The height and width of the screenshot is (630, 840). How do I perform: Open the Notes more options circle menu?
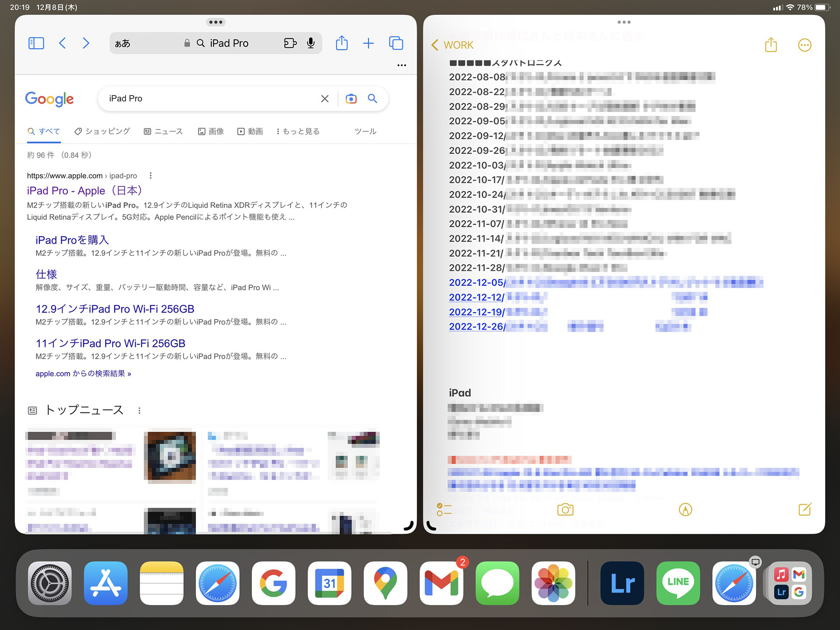[805, 45]
